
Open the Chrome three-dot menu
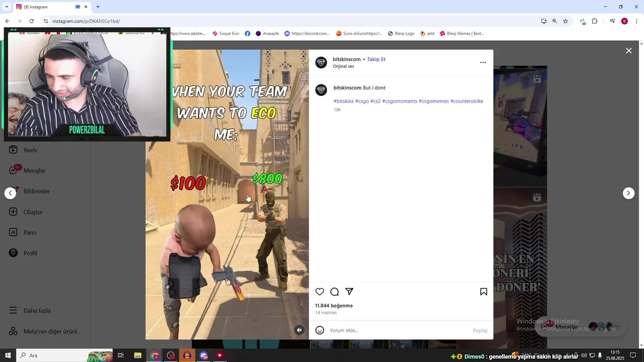tap(636, 21)
